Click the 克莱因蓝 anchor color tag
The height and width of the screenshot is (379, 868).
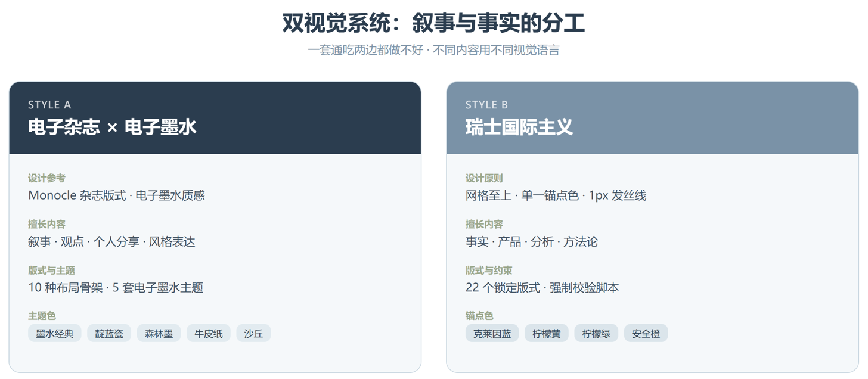(492, 334)
